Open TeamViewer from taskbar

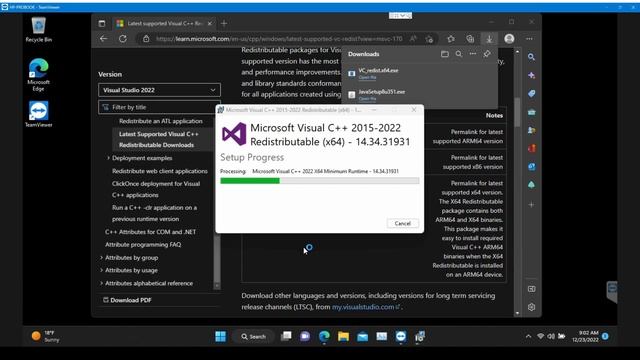[401, 336]
